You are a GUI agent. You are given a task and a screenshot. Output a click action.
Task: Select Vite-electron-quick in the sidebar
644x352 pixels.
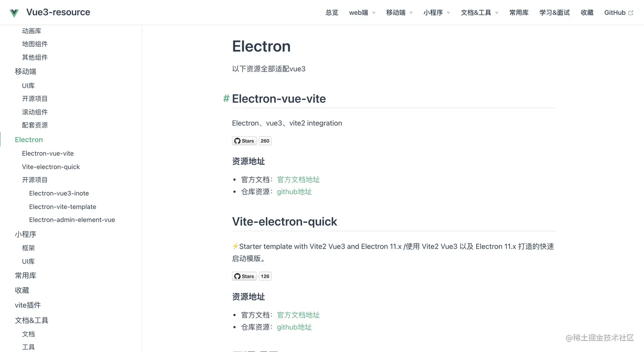[51, 167]
